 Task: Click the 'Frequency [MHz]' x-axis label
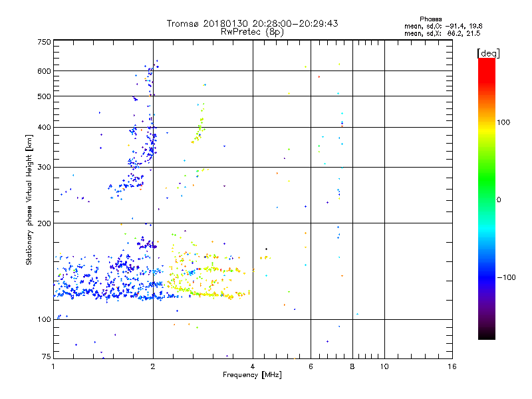click(x=252, y=375)
